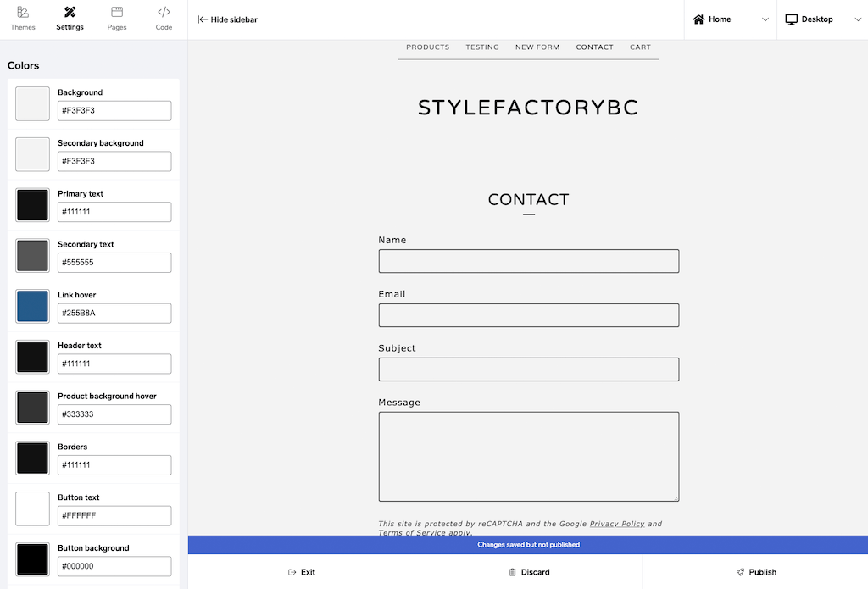This screenshot has width=868, height=589.
Task: Click the Link hover blue swatch
Action: coord(33,306)
